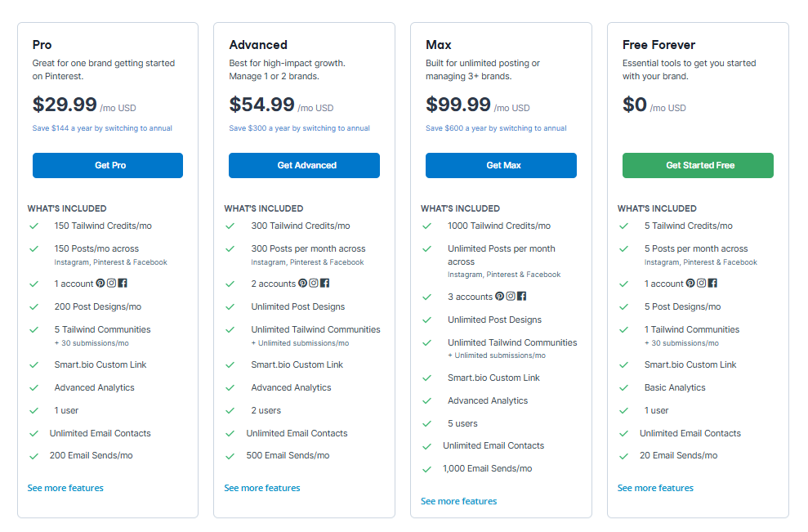Click the checkmark beside 300 Tailwind Credits/mo
Image resolution: width=808 pixels, height=532 pixels.
pyautogui.click(x=230, y=226)
